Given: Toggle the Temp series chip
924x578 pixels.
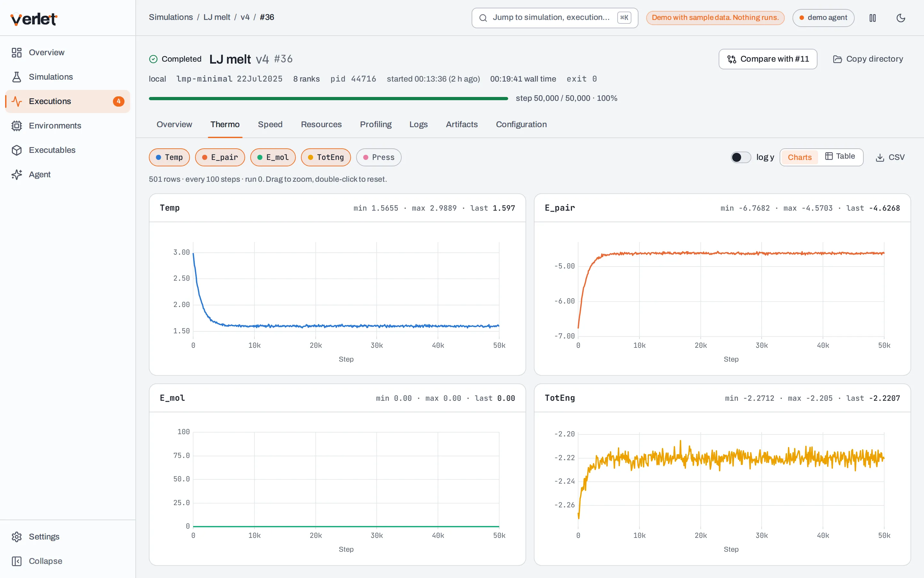Looking at the screenshot, I should [169, 157].
